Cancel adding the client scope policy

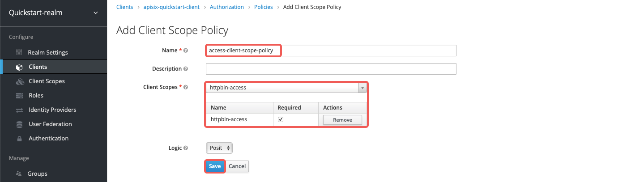(237, 166)
